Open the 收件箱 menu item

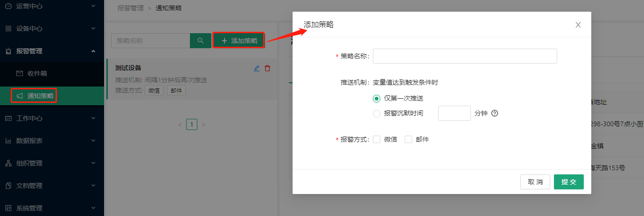pos(37,73)
